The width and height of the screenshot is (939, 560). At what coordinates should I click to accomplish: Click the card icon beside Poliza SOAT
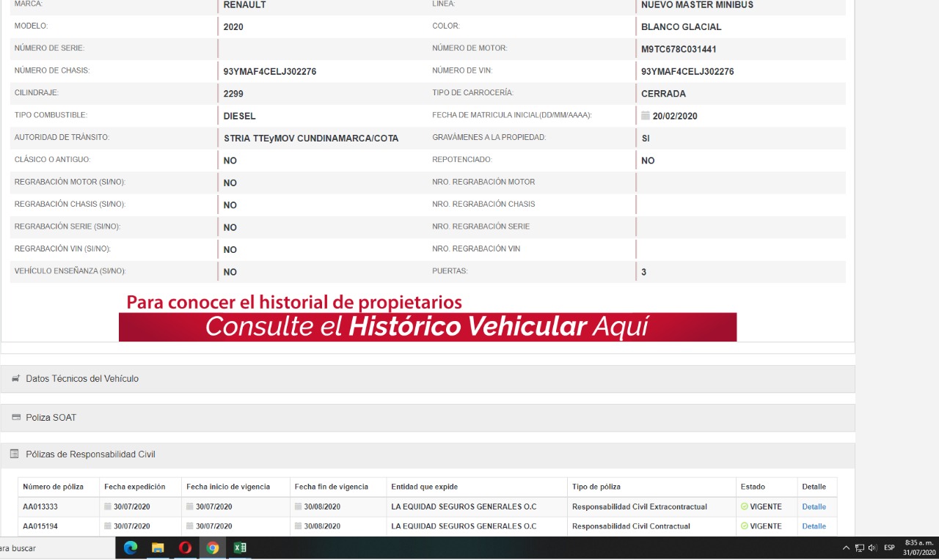[15, 417]
